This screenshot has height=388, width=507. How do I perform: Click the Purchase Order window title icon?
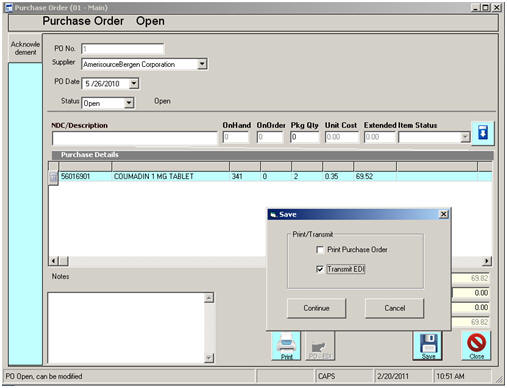(x=9, y=7)
